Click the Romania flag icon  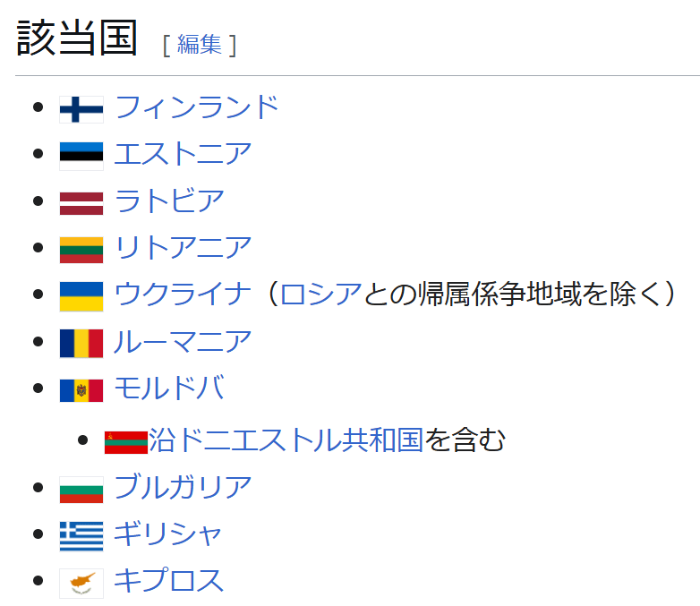point(81,342)
